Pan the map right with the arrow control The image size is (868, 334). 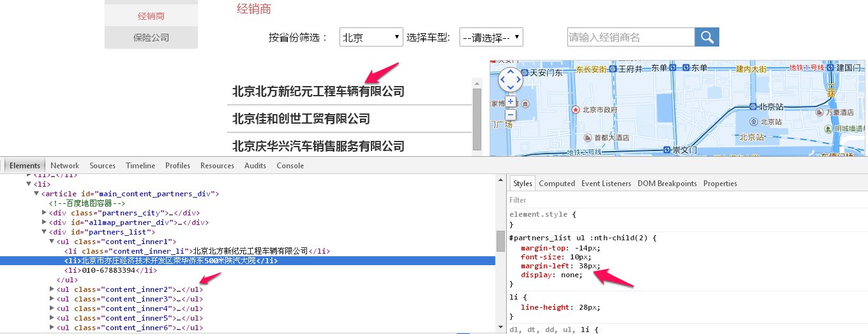518,80
